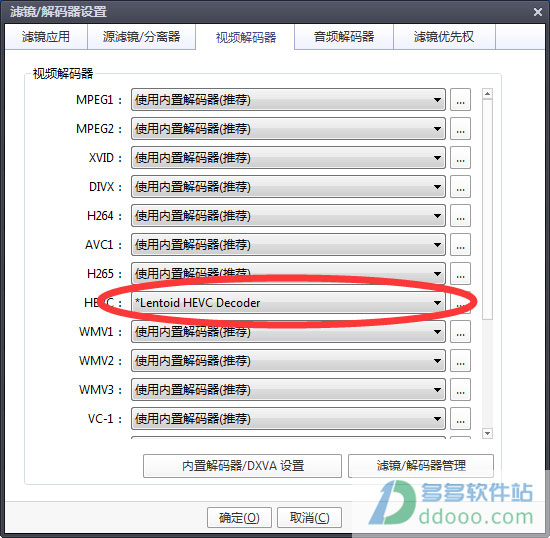
Task: Click the scrollbar down arrow
Action: tap(488, 433)
